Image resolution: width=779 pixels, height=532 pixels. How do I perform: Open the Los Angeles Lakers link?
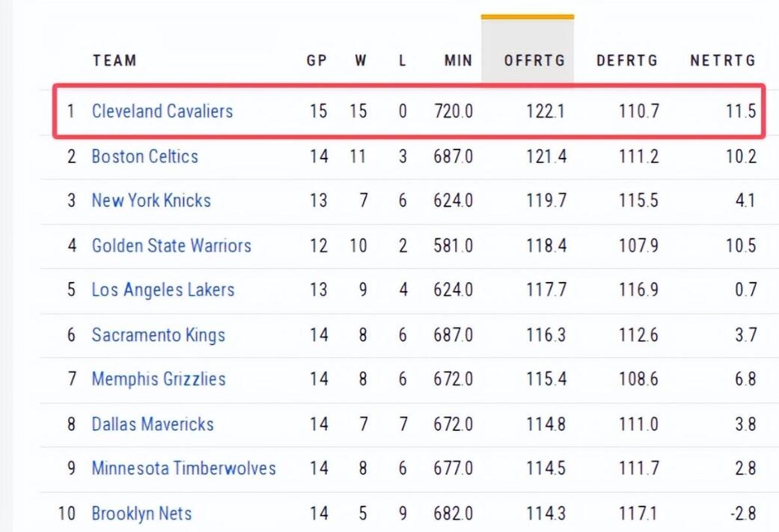[x=162, y=290]
